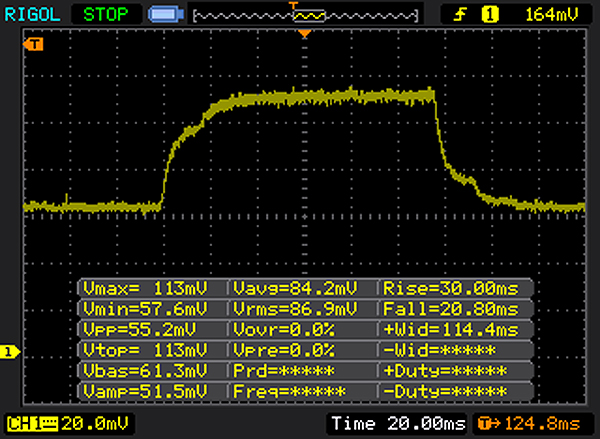Viewport: 600px width, 439px height.
Task: Click the orange trigger position arrow at top
Action: point(305,34)
